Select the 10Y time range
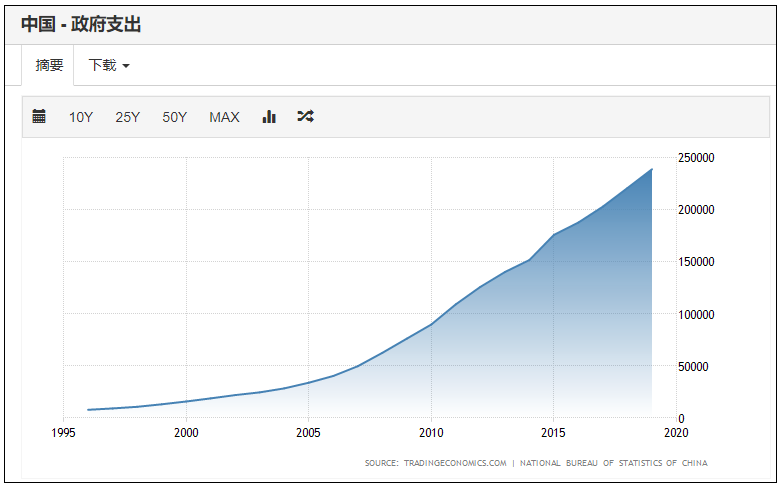781x488 pixels. click(81, 117)
